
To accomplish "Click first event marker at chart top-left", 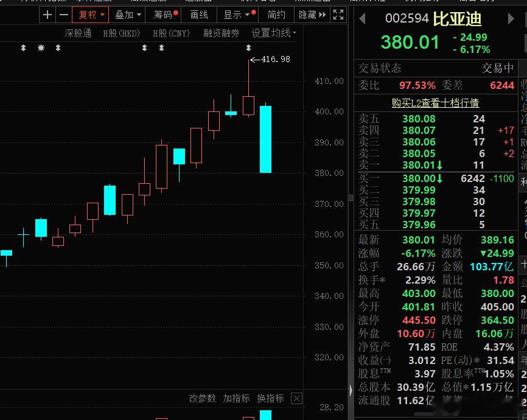I will pyautogui.click(x=23, y=47).
